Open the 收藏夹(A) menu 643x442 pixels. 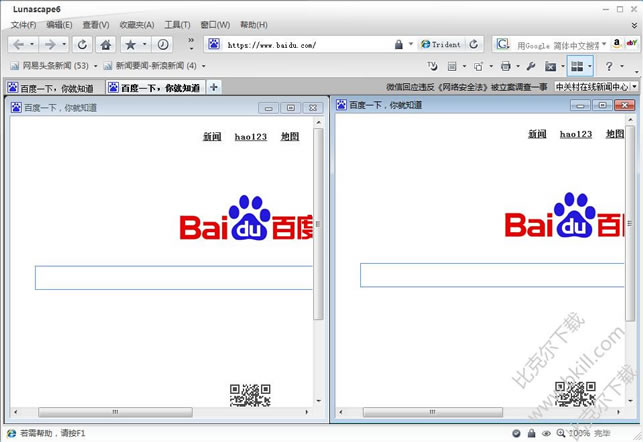coord(137,25)
